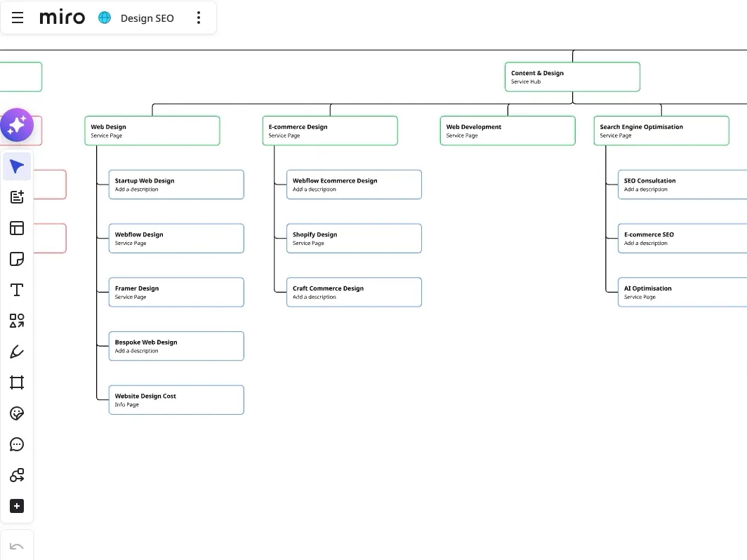The width and height of the screenshot is (747, 560).
Task: Click the Design SEO board name
Action: pos(147,18)
